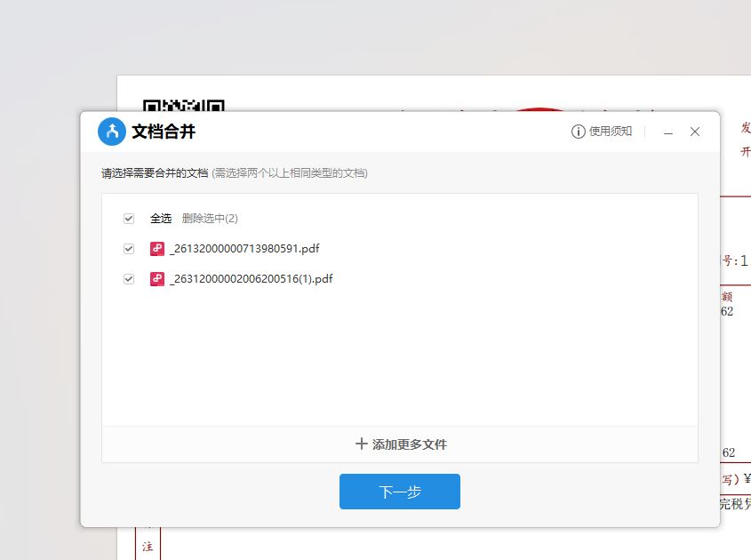The height and width of the screenshot is (560, 751).
Task: Click the plus icon in 添加更多文件
Action: pos(360,443)
